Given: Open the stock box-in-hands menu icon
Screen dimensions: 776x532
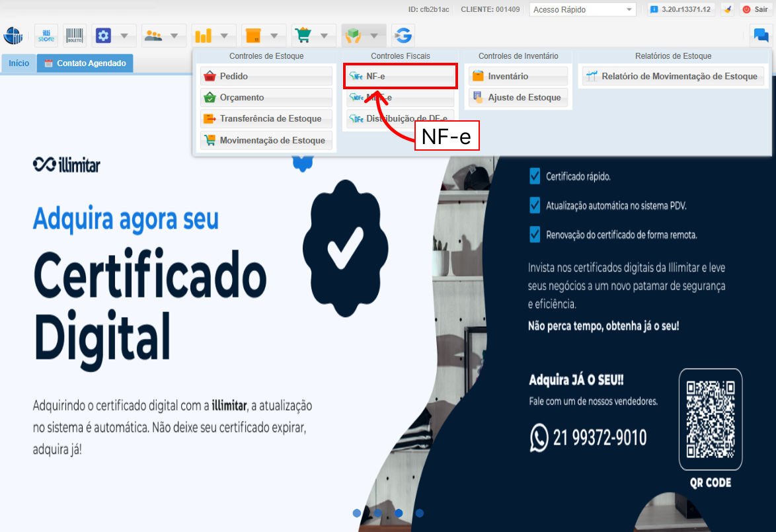Looking at the screenshot, I should [x=354, y=36].
